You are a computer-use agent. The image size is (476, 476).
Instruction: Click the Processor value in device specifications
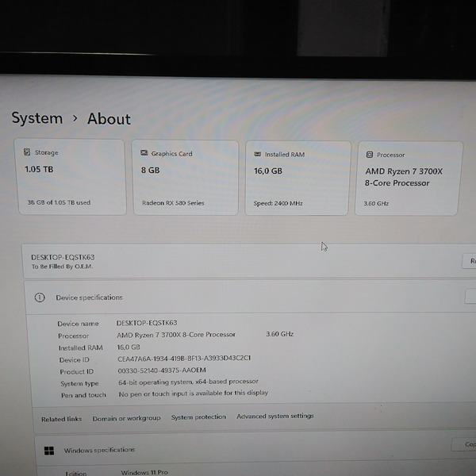(176, 335)
